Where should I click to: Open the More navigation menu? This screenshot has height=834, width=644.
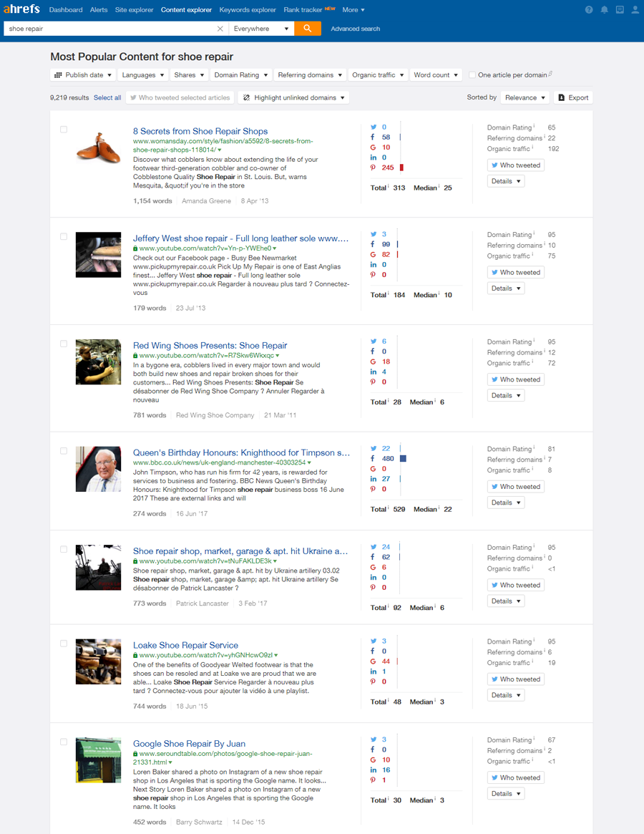[x=353, y=9]
